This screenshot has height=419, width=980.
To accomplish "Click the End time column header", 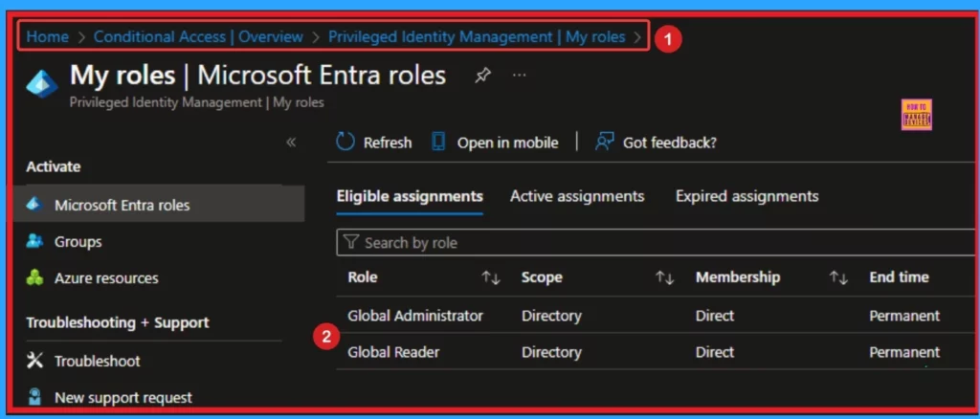I will pyautogui.click(x=899, y=276).
